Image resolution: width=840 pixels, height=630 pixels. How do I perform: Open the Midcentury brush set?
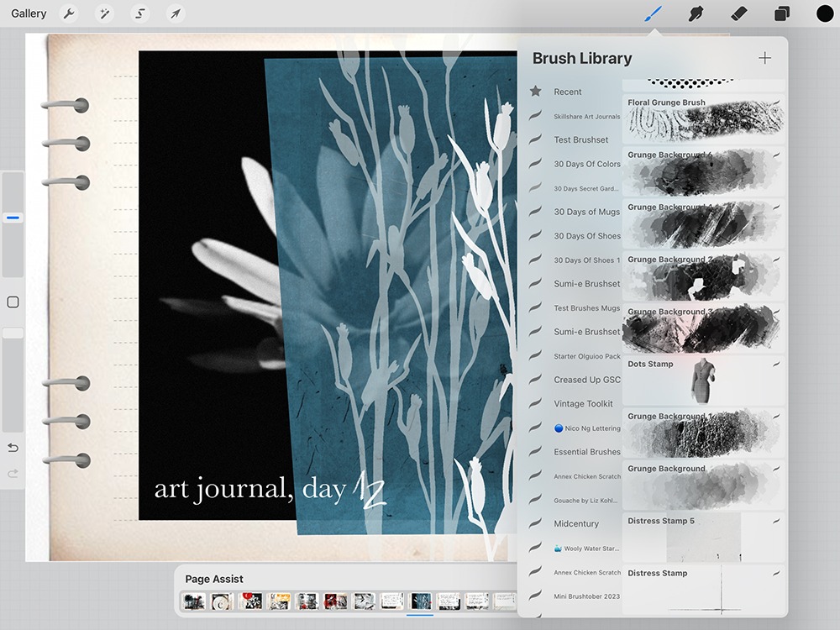click(x=576, y=524)
